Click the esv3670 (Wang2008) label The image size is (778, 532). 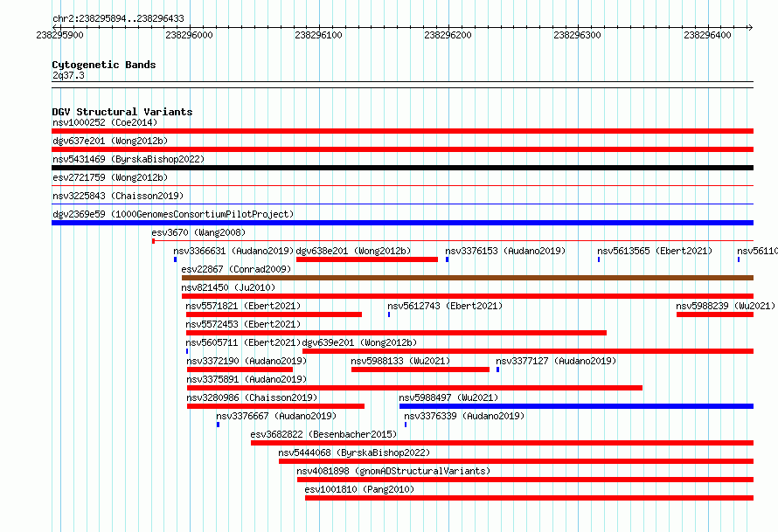pos(198,232)
